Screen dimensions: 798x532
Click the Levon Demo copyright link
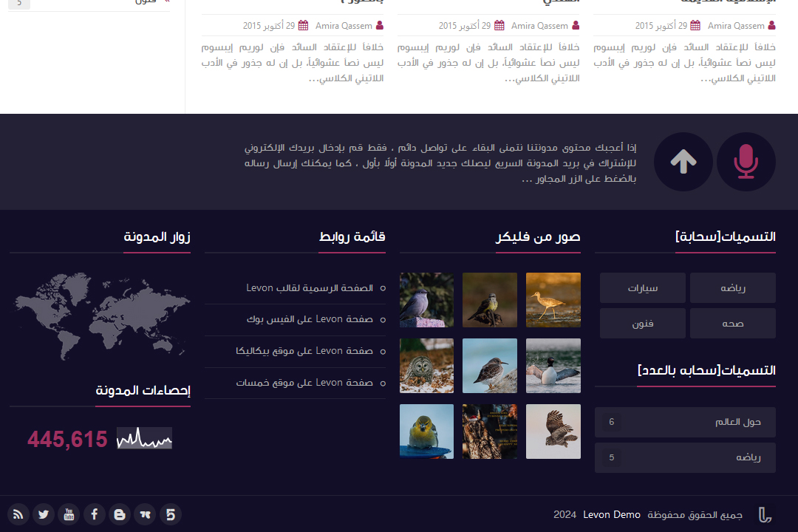pos(612,515)
